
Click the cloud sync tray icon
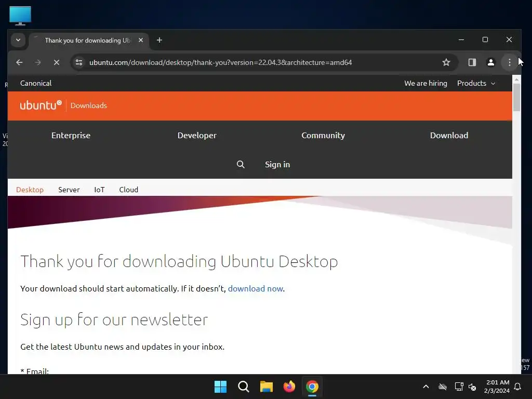[x=443, y=387]
